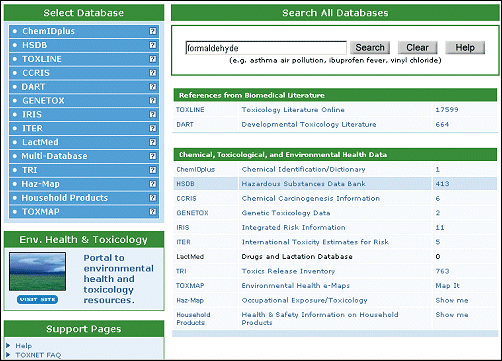The width and height of the screenshot is (502, 361).
Task: Open TOXLINE results link in table
Action: 190,110
